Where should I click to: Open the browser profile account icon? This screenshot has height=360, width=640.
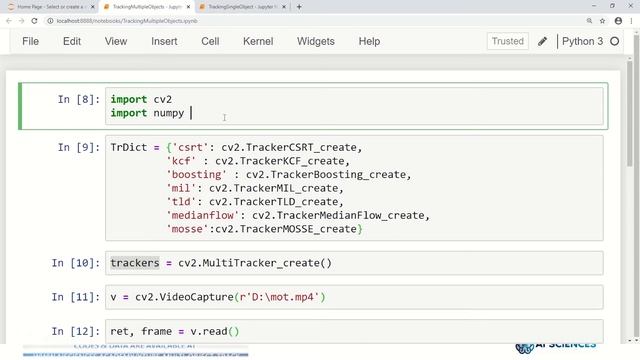[618, 21]
